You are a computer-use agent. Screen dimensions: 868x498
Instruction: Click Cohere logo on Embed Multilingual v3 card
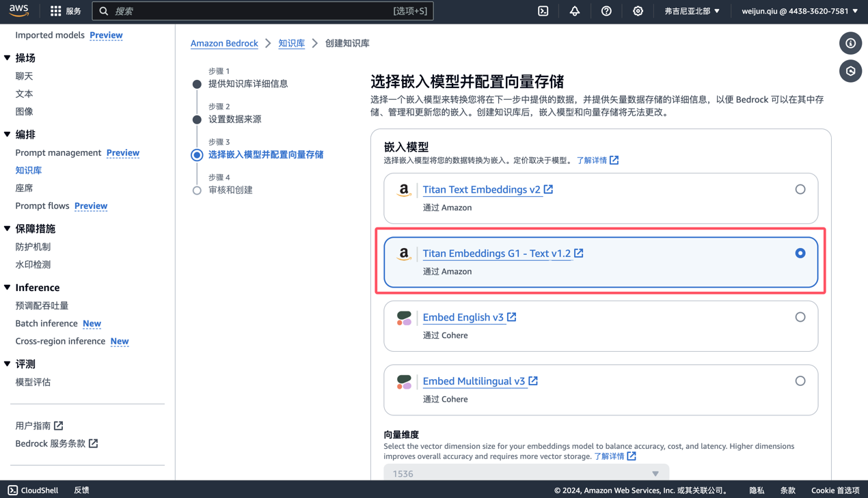(x=404, y=382)
